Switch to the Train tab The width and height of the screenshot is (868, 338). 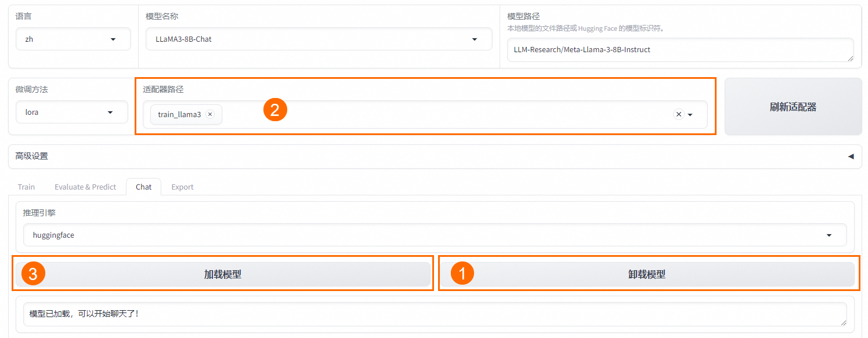26,187
